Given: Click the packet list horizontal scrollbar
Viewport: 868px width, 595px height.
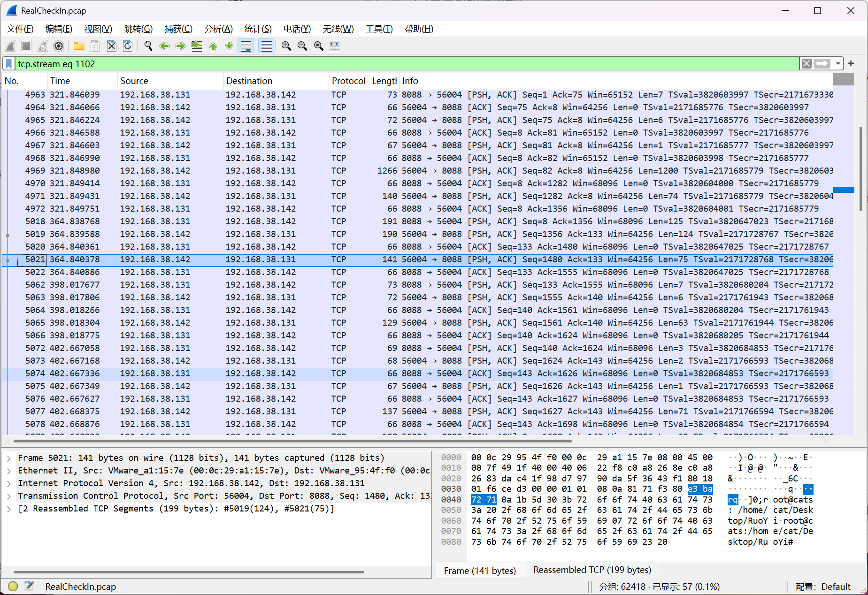Looking at the screenshot, I should coord(292,441).
